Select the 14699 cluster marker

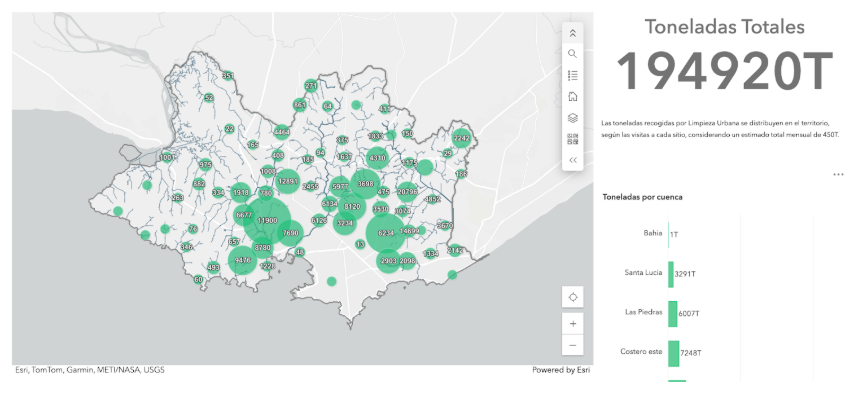pos(409,231)
